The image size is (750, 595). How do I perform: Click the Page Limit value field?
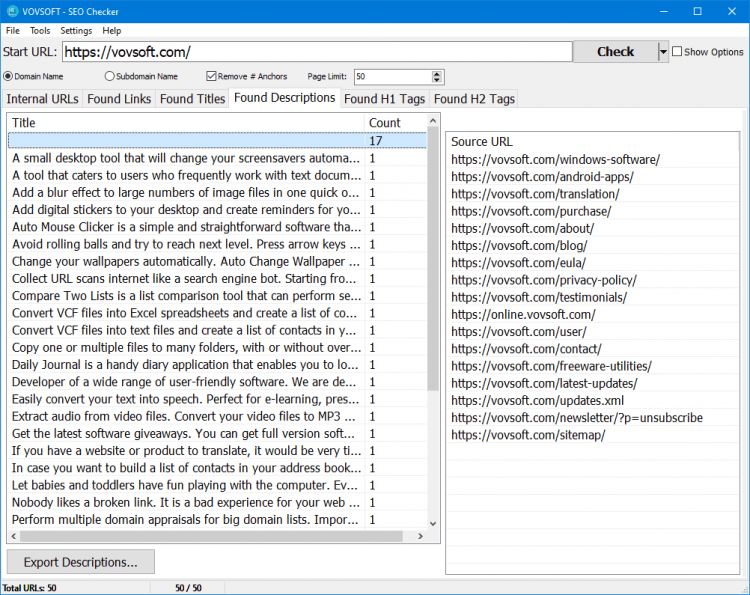393,77
